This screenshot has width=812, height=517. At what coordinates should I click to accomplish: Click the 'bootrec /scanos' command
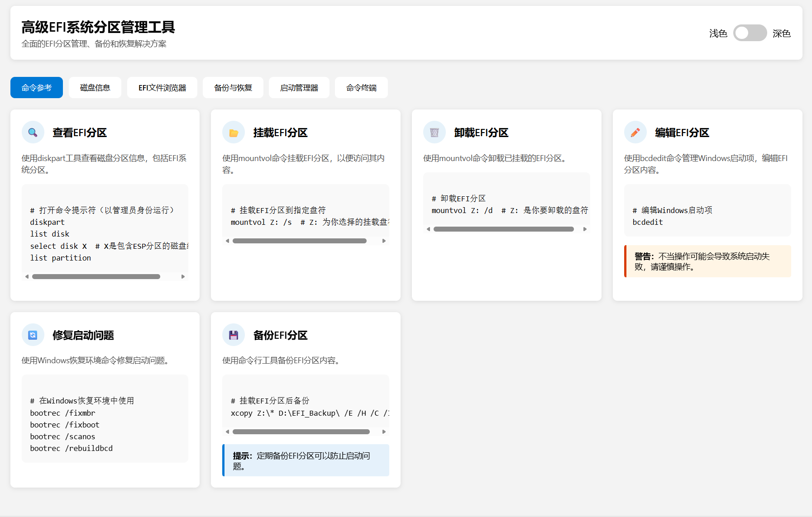[63, 436]
